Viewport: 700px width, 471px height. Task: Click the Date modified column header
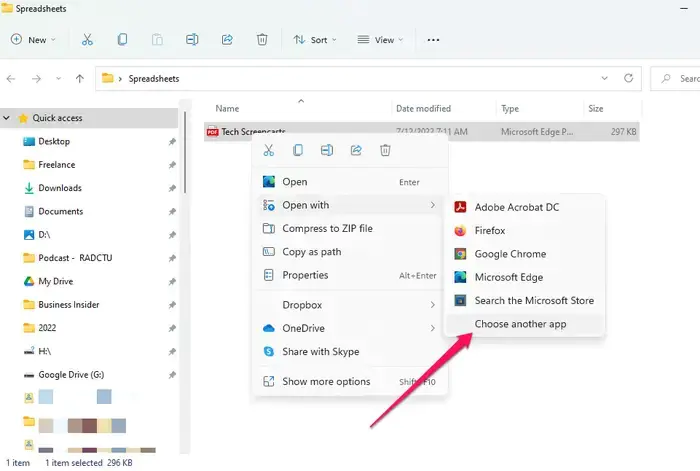[x=423, y=108]
